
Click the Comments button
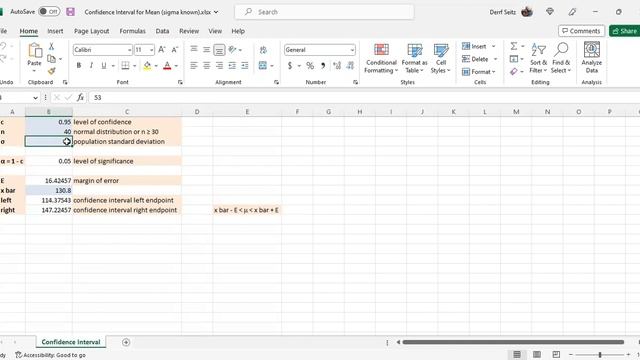581,31
